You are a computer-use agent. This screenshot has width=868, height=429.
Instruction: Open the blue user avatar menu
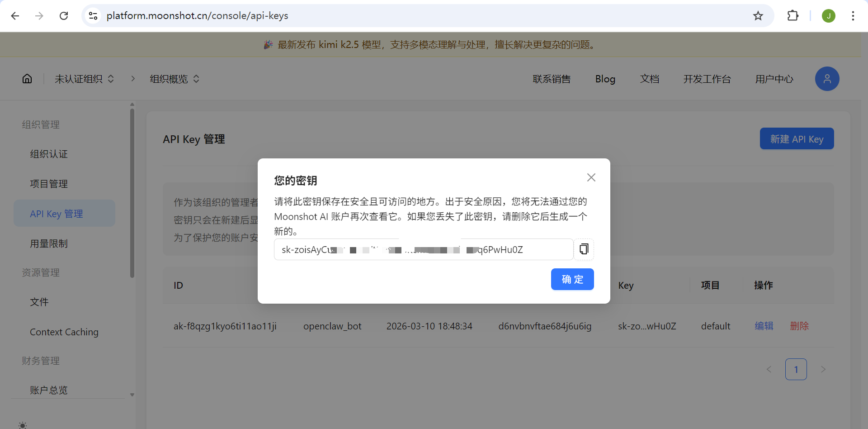827,79
